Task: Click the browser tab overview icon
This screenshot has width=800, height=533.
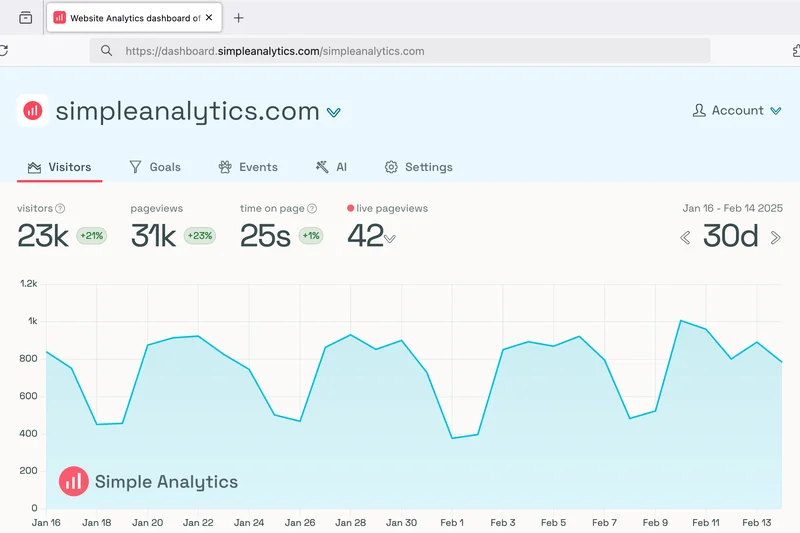Action: tap(26, 18)
